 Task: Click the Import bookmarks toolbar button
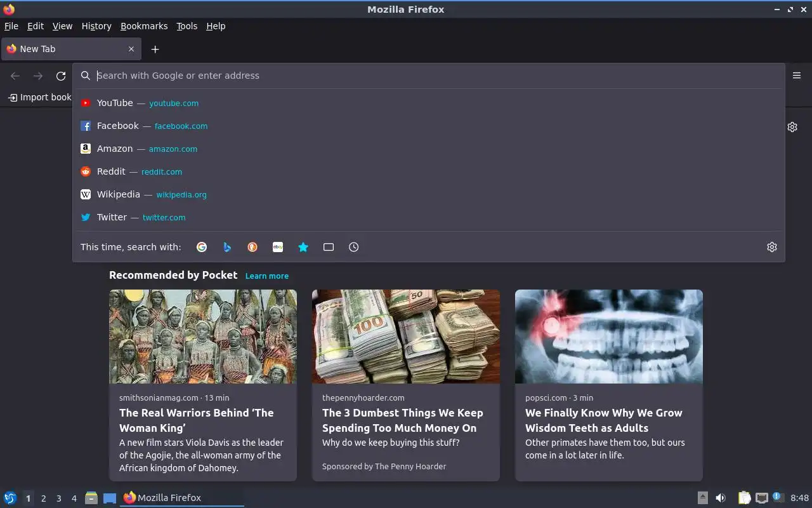(40, 97)
